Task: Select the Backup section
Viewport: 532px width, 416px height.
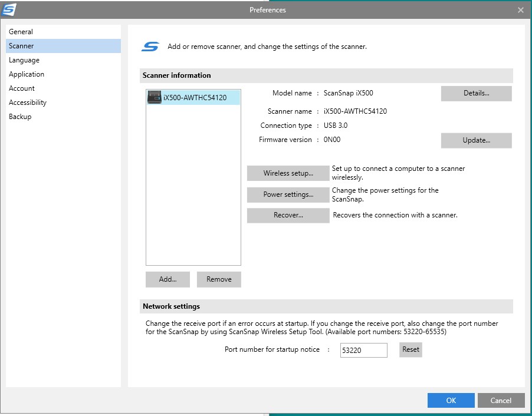Action: 20,117
